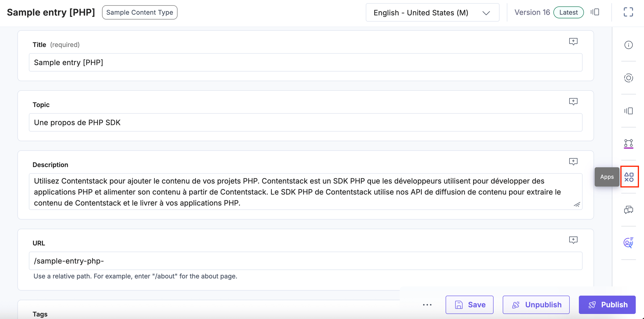Add a comment on the Description field

coord(573,162)
